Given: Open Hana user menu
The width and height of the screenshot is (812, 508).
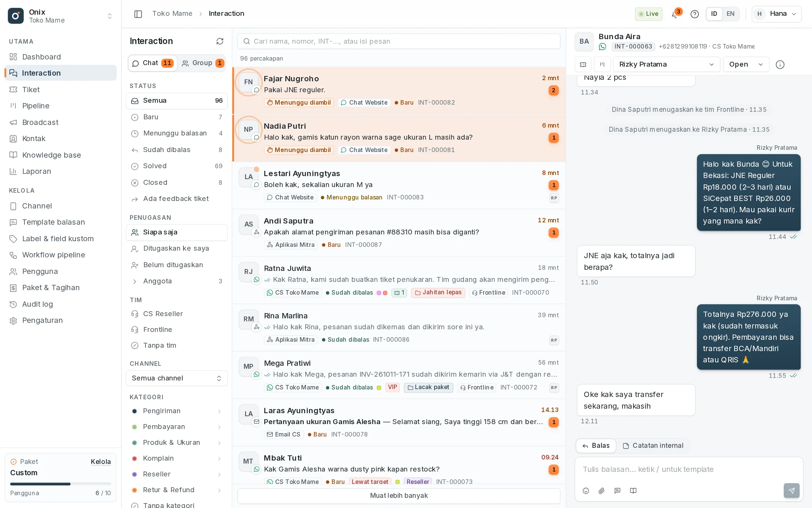Looking at the screenshot, I should point(776,14).
